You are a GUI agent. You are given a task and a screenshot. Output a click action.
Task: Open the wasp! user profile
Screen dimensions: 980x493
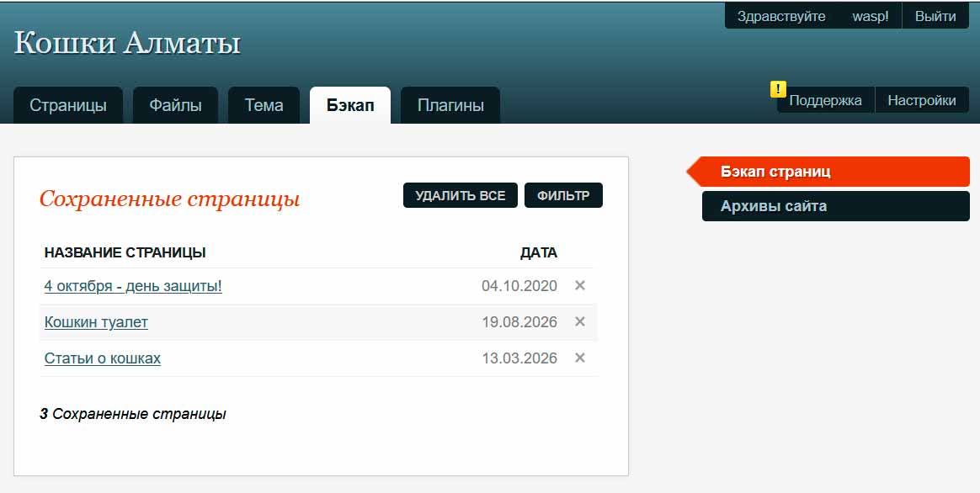pyautogui.click(x=870, y=16)
